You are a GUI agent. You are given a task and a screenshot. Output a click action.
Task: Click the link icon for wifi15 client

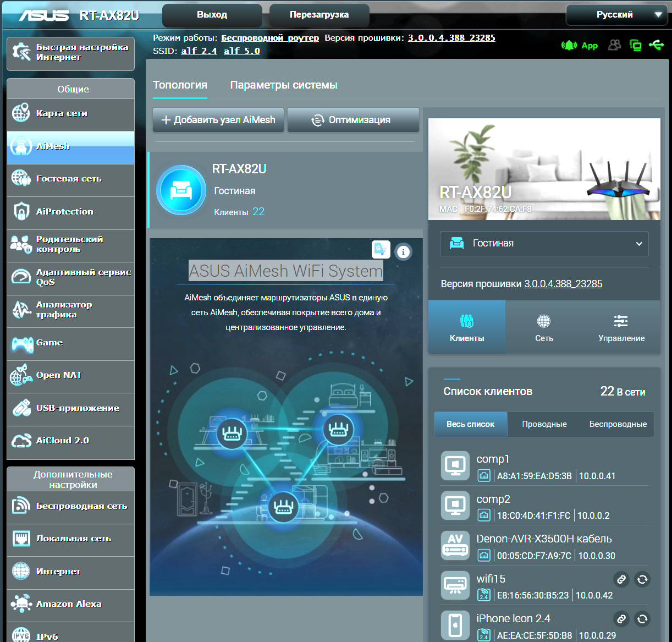pyautogui.click(x=621, y=579)
